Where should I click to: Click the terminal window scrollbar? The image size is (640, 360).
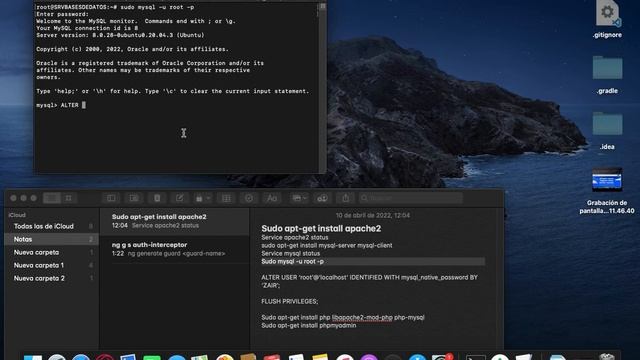[x=322, y=87]
